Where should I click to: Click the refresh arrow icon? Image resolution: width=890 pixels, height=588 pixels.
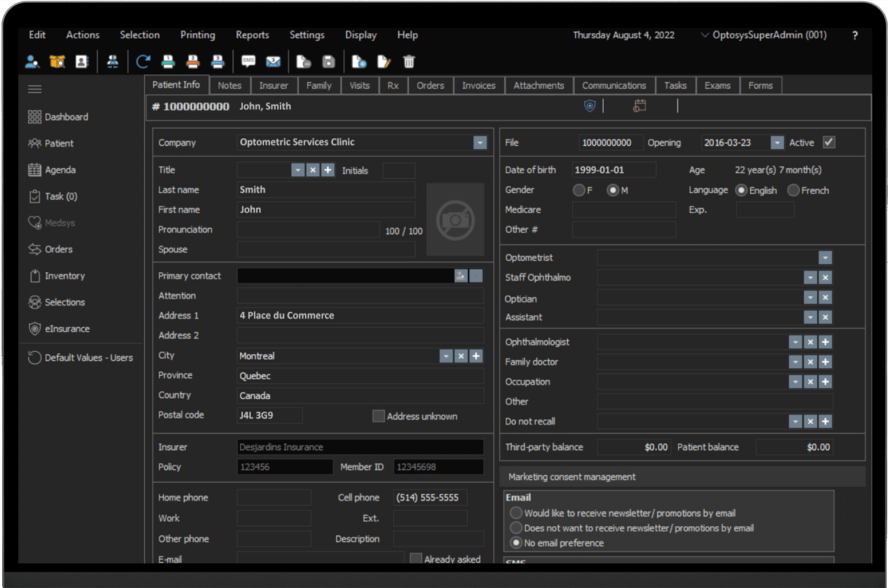pos(143,62)
